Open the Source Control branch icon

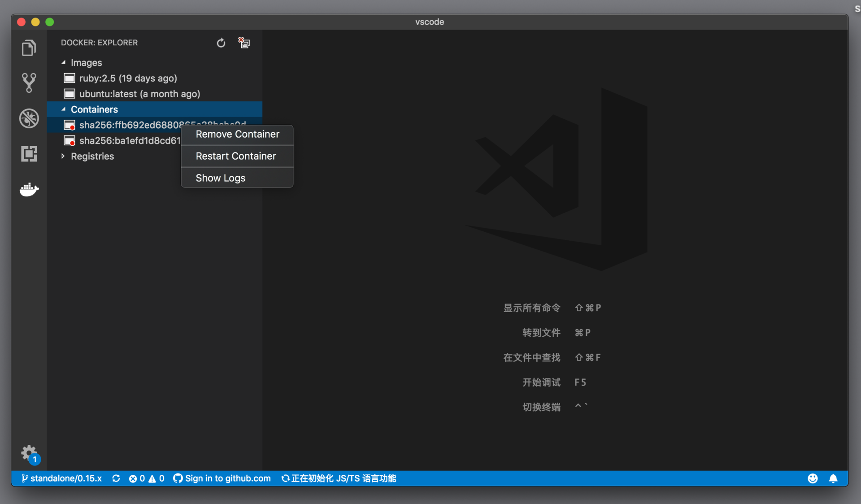click(29, 83)
